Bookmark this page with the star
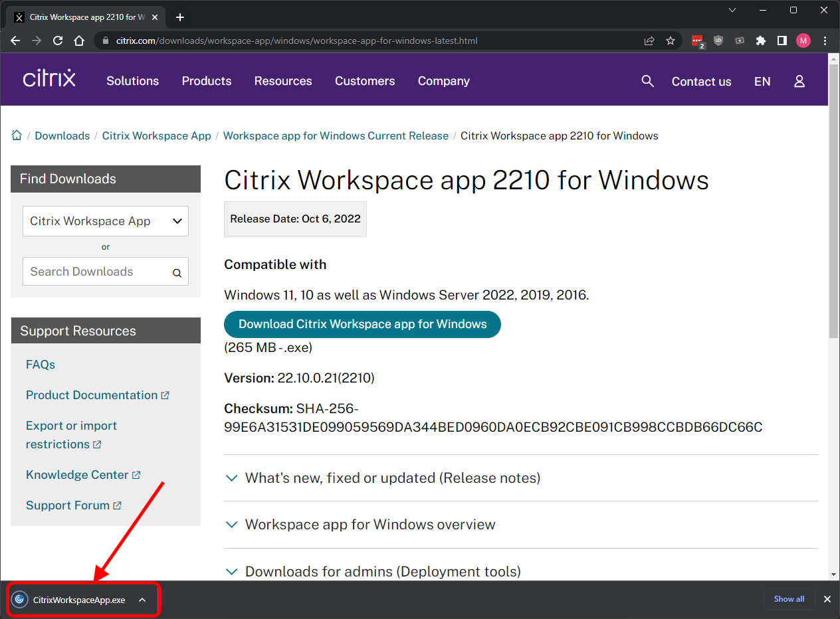 coord(671,41)
